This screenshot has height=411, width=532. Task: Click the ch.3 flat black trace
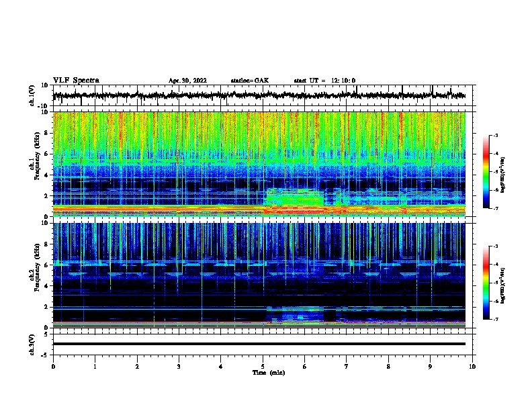pyautogui.click(x=259, y=344)
